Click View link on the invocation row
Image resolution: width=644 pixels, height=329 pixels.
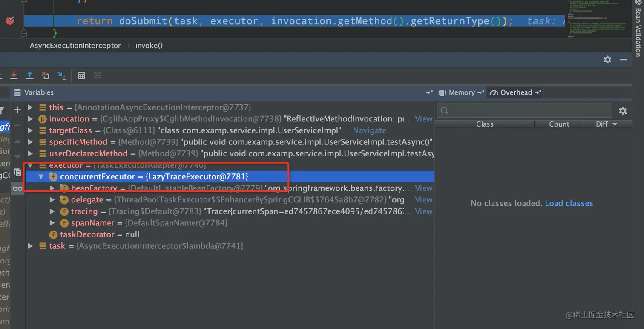pyautogui.click(x=423, y=119)
